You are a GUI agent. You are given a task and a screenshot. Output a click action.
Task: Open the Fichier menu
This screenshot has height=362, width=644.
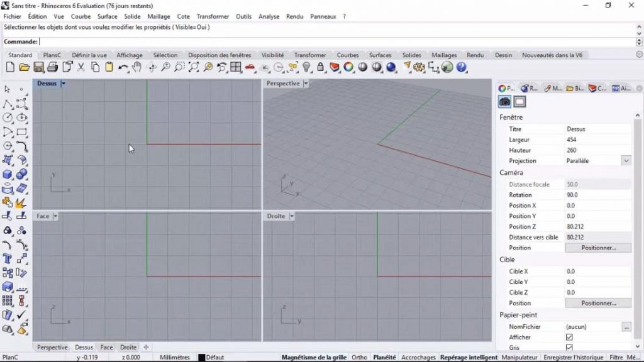[11, 16]
